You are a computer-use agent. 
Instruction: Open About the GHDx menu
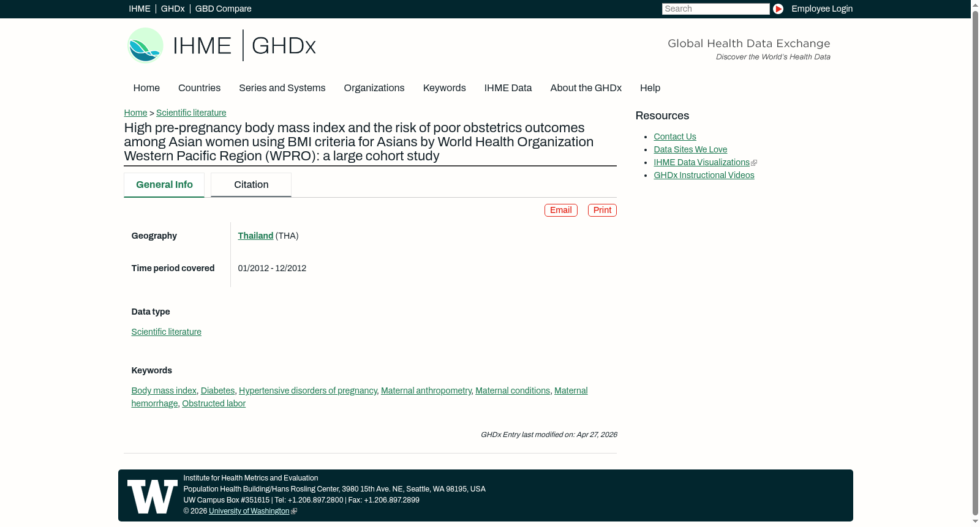(586, 88)
